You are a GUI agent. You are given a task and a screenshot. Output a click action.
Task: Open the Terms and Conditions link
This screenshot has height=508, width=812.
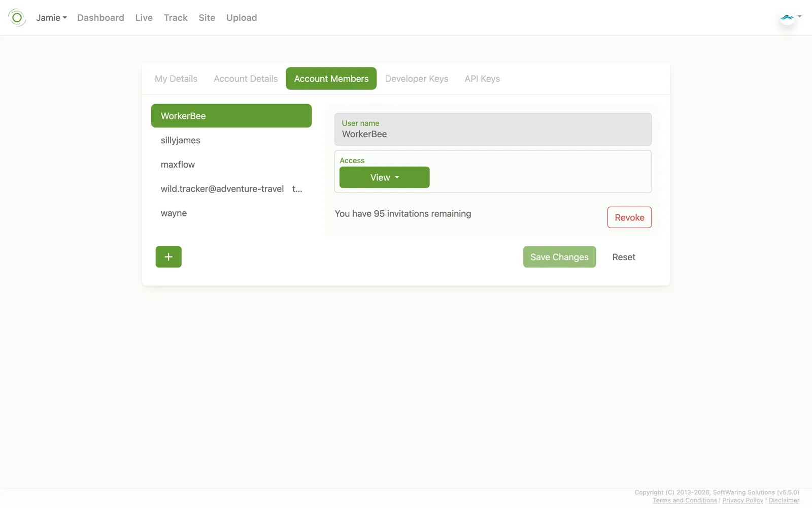tap(685, 500)
